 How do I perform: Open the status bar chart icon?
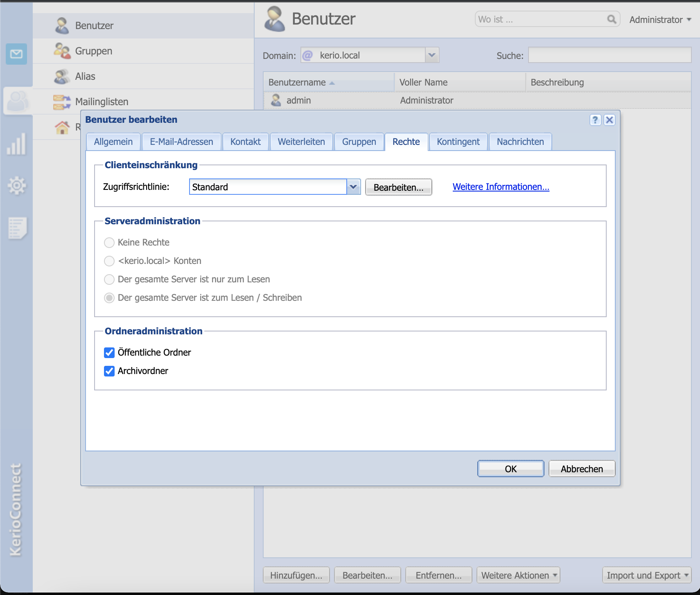pos(16,144)
